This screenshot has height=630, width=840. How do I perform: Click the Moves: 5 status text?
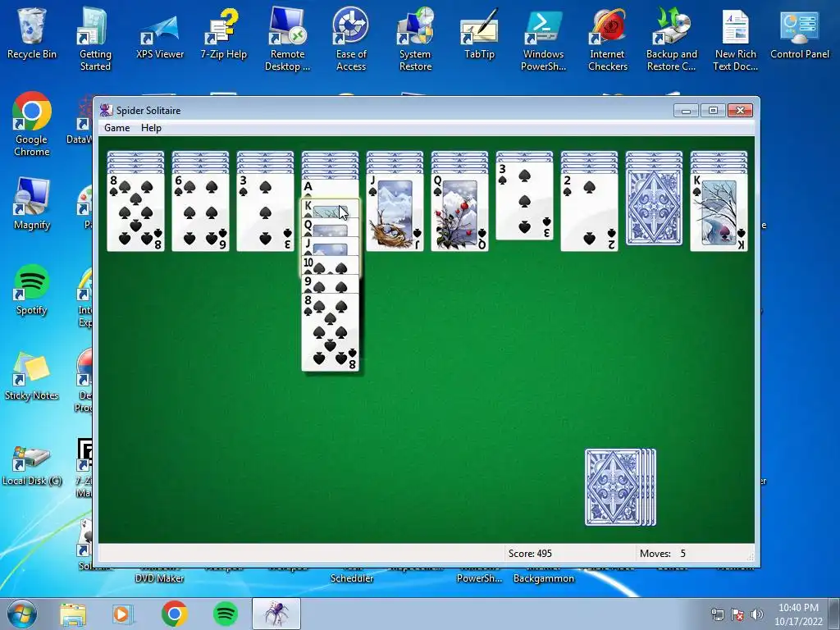(x=663, y=554)
